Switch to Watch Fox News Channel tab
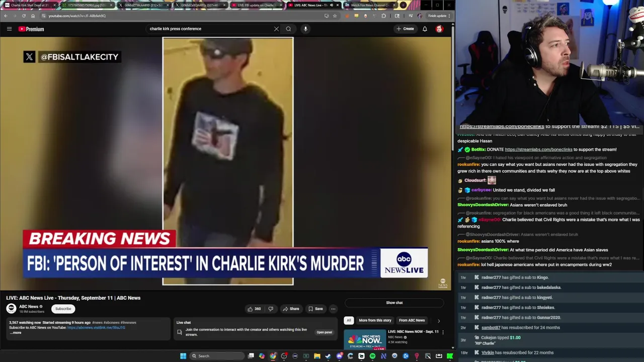This screenshot has width=644, height=362. [369, 5]
